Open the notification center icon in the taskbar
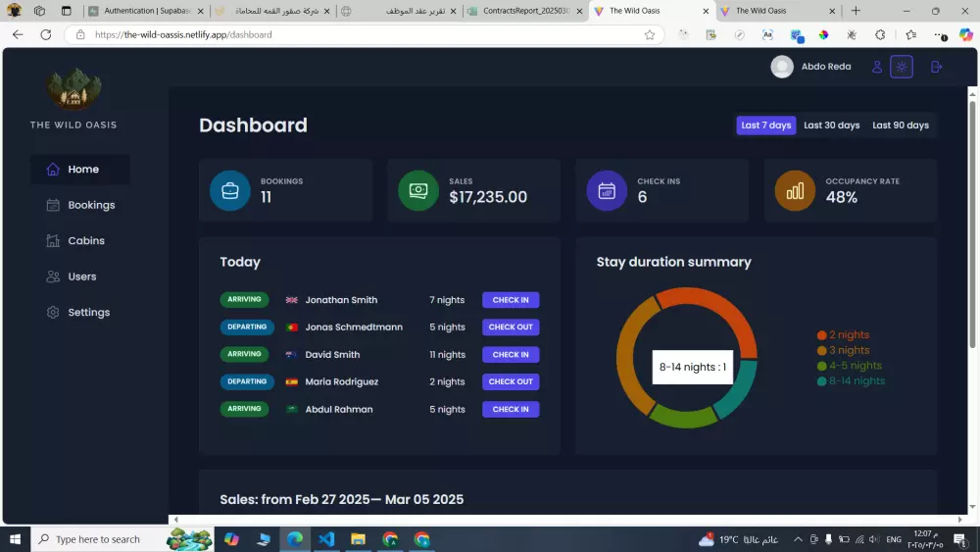This screenshot has width=980, height=552. [x=960, y=539]
